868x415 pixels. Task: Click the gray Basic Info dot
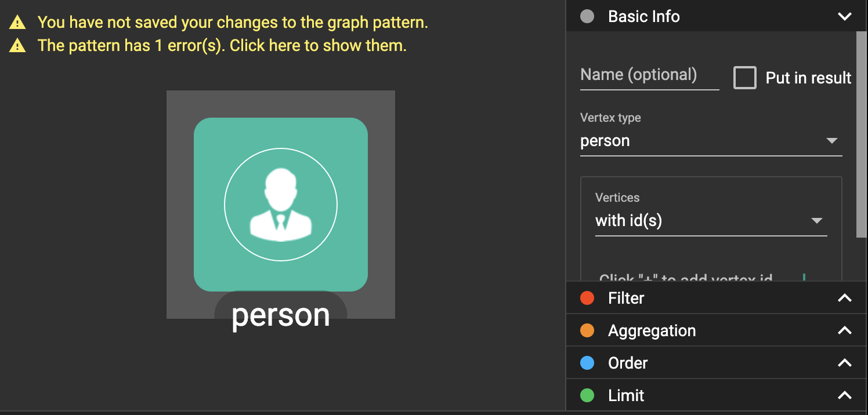(587, 16)
